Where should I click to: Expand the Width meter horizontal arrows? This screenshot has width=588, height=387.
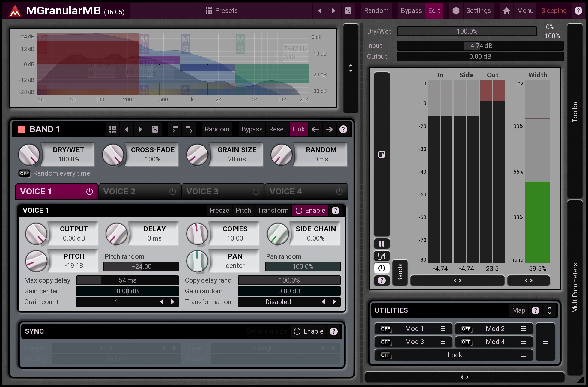528,280
